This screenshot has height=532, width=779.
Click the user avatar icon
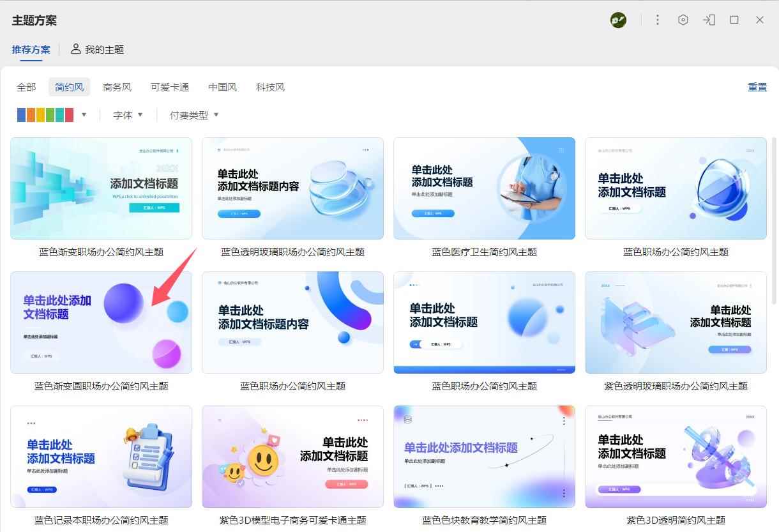[618, 20]
